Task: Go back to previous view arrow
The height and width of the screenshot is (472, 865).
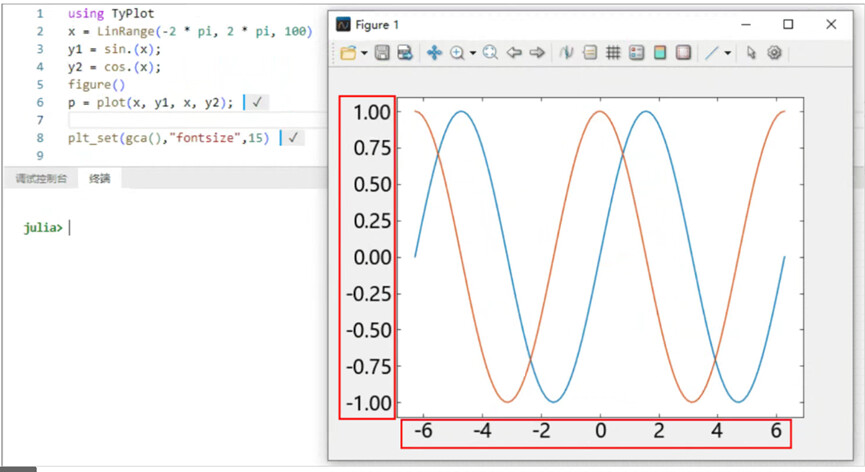Action: pyautogui.click(x=514, y=53)
